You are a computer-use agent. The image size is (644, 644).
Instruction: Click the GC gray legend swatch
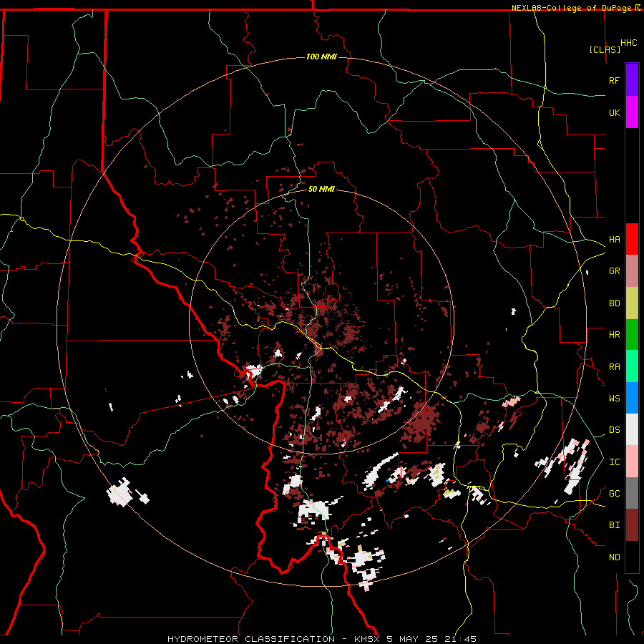click(632, 493)
